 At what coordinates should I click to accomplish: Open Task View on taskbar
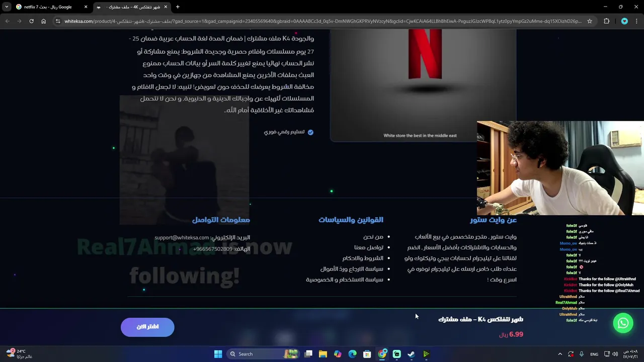pyautogui.click(x=308, y=354)
